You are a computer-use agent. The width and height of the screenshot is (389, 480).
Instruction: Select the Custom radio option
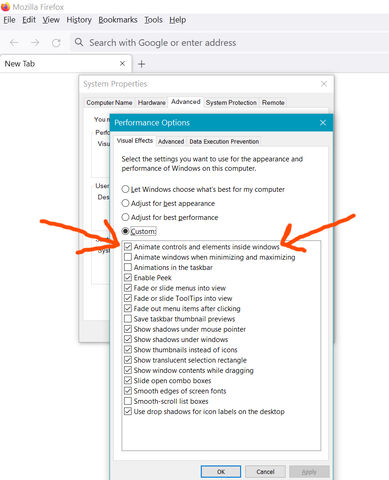click(x=125, y=231)
